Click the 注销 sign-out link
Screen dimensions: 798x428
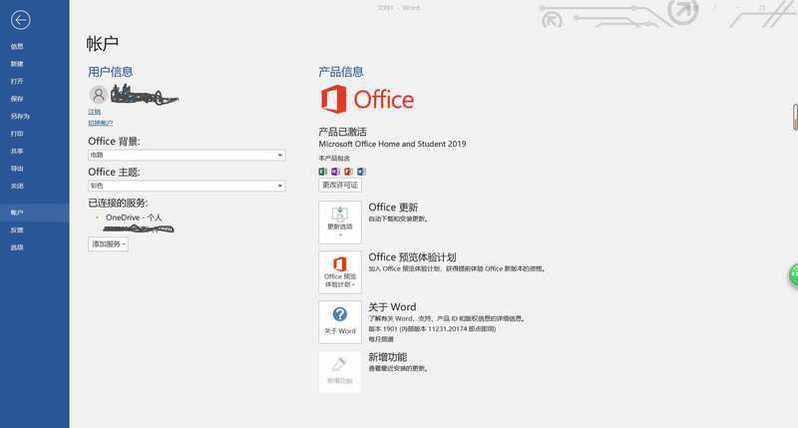pyautogui.click(x=94, y=112)
